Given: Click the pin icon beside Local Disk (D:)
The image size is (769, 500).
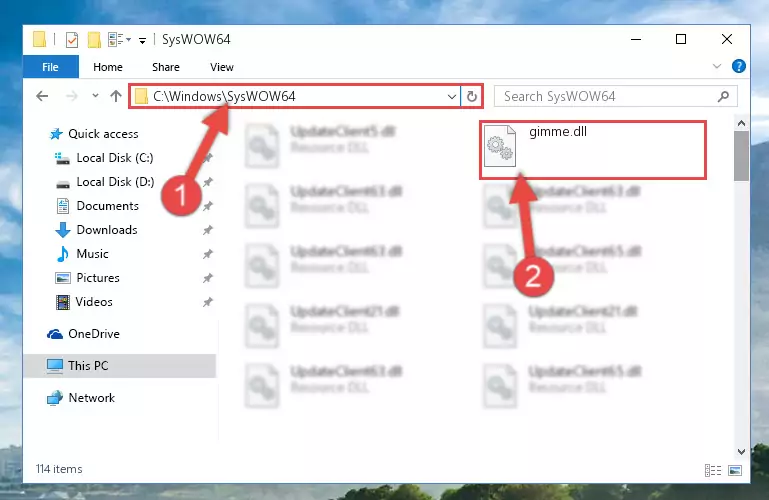Looking at the screenshot, I should pos(208,182).
